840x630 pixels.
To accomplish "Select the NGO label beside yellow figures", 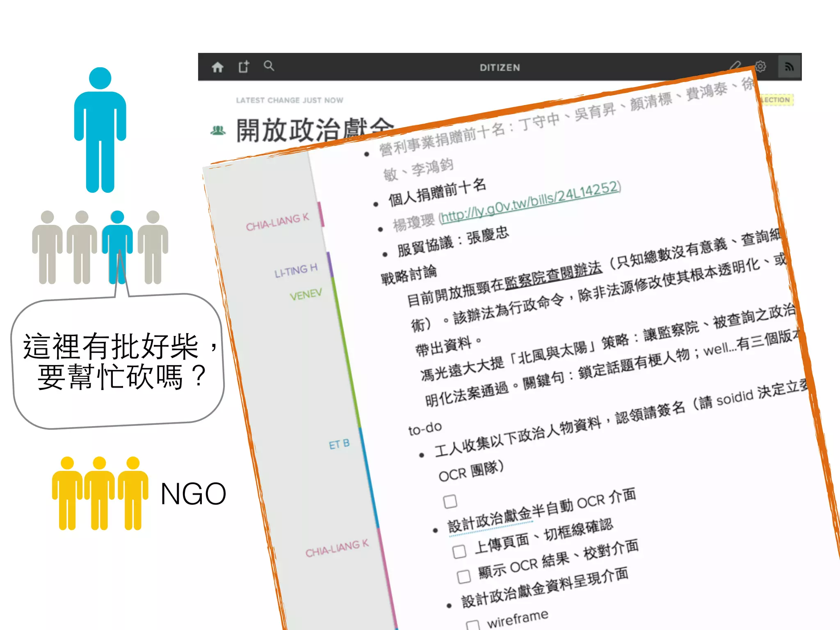I will 193,493.
